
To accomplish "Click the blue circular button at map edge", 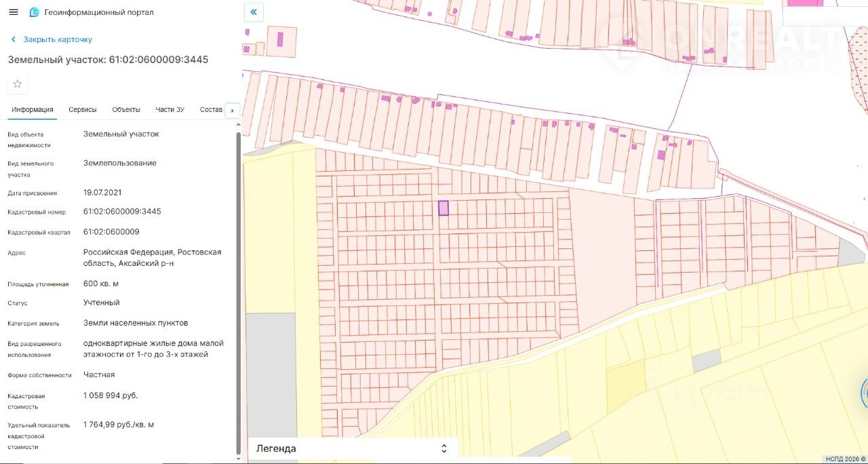I will (865, 393).
